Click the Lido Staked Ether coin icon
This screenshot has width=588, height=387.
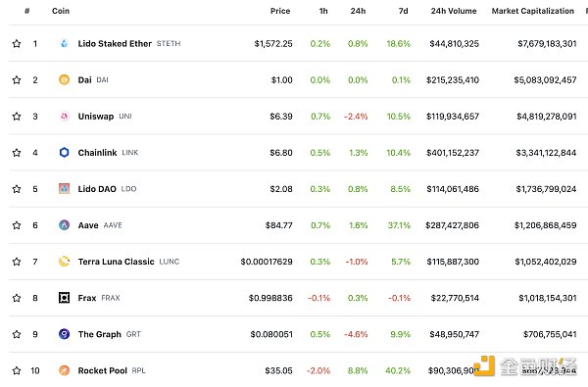(64, 43)
